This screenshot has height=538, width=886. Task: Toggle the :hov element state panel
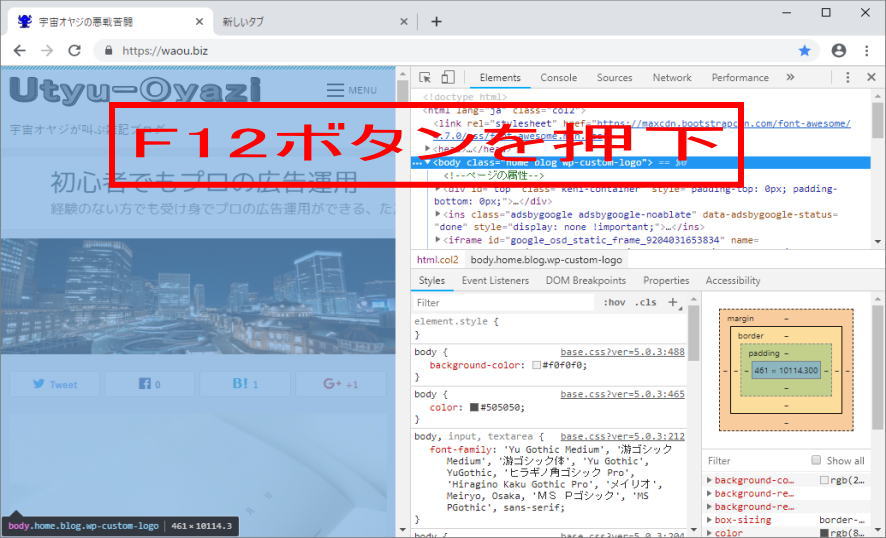pos(614,303)
